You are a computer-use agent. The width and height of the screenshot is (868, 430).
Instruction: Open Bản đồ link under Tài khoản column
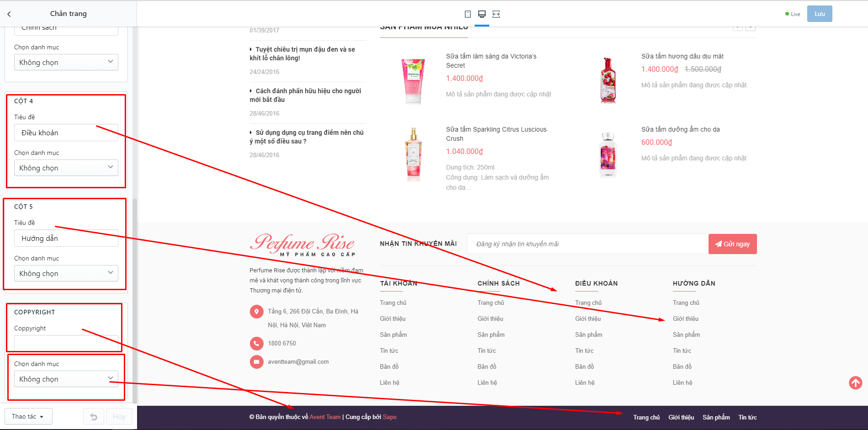tap(389, 367)
